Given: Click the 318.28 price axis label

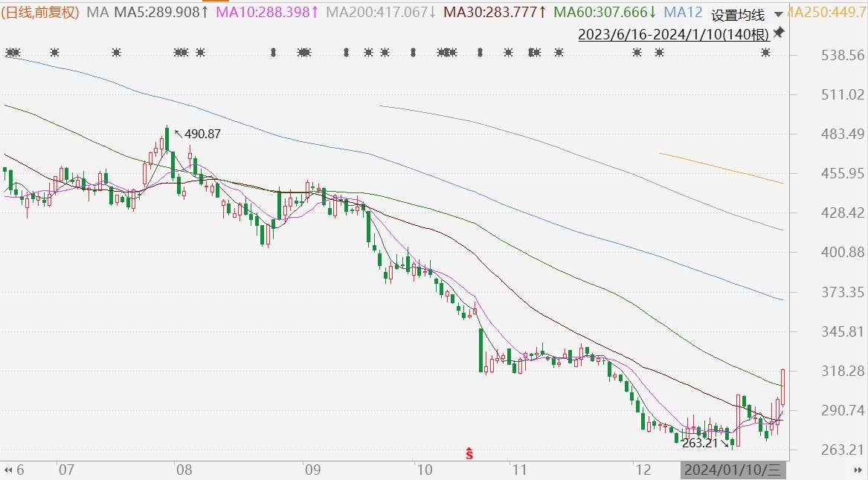Looking at the screenshot, I should [843, 371].
